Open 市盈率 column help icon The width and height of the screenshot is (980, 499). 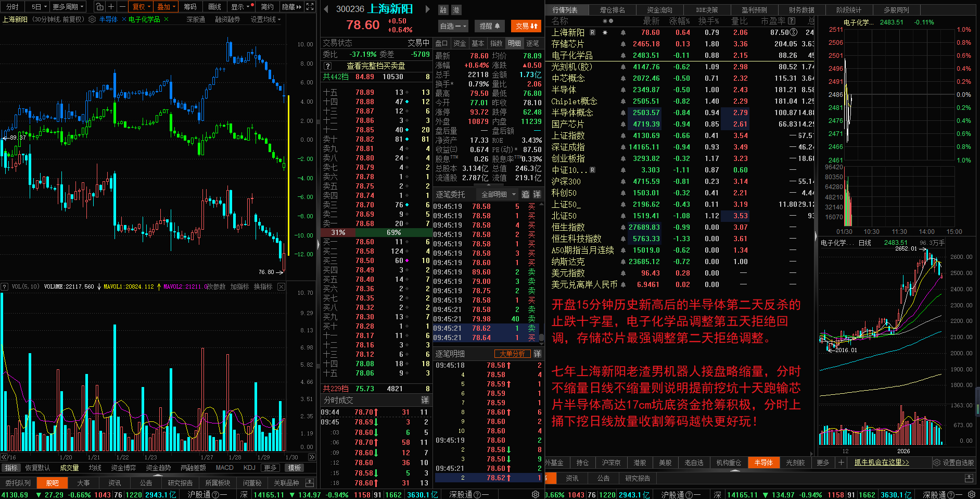tap(792, 21)
